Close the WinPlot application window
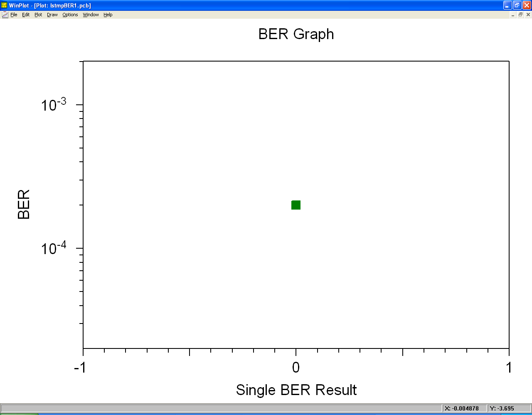This screenshot has width=532, height=415. pyautogui.click(x=527, y=5)
